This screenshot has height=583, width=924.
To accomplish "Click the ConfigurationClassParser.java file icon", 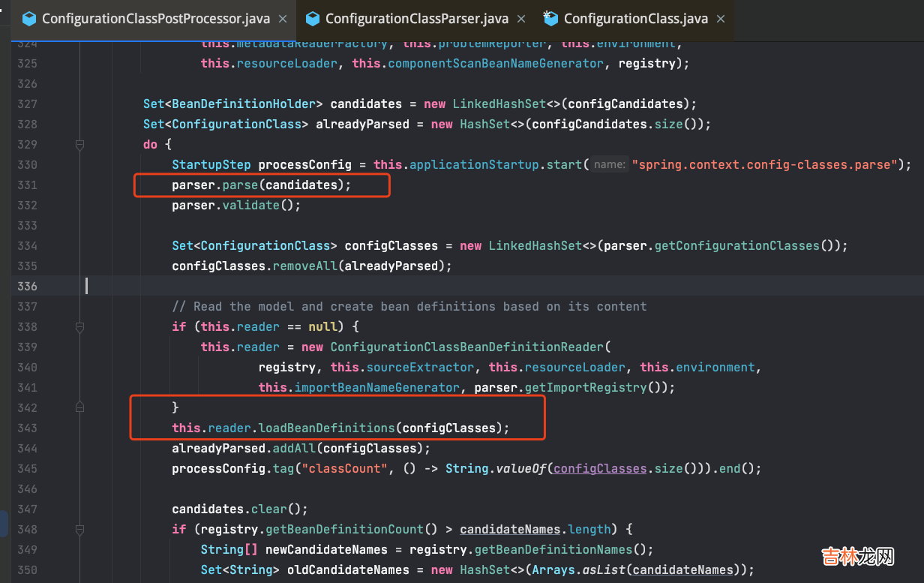I will click(x=313, y=19).
